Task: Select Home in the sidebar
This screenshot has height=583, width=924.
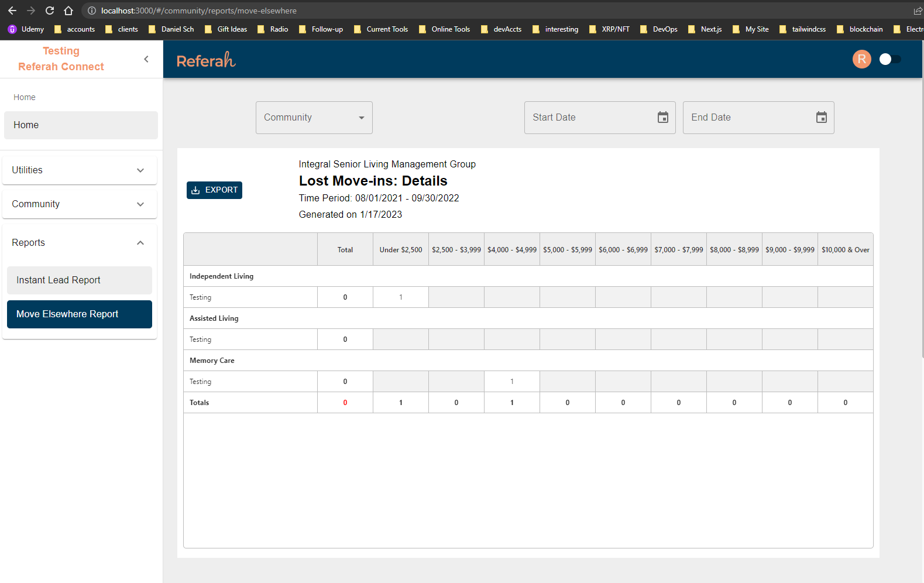Action: (x=81, y=125)
